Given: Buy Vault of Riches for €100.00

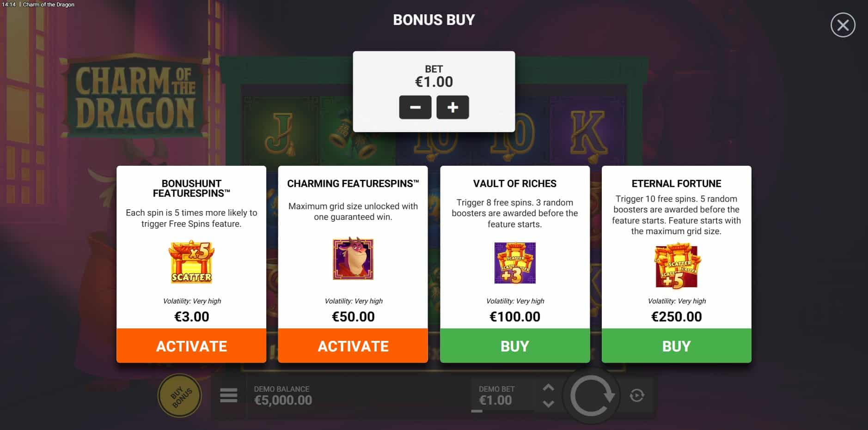Looking at the screenshot, I should [515, 346].
